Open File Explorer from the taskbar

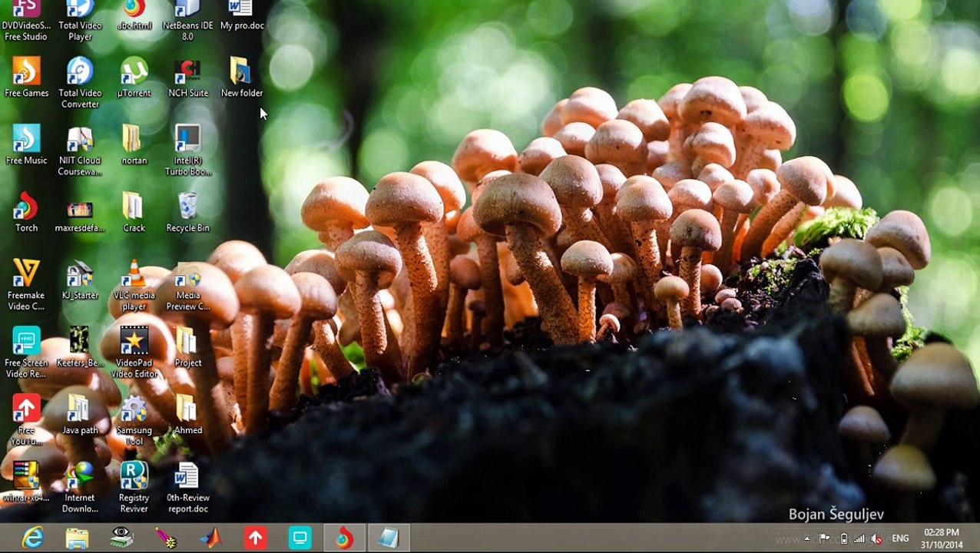coord(77,538)
